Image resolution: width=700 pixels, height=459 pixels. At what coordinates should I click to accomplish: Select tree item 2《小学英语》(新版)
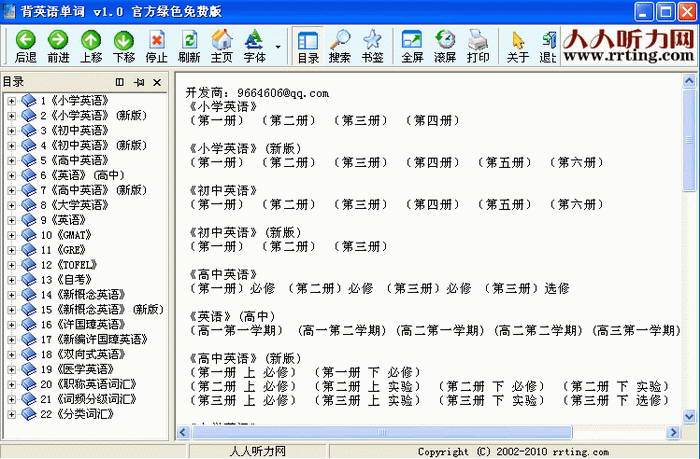tap(94, 116)
